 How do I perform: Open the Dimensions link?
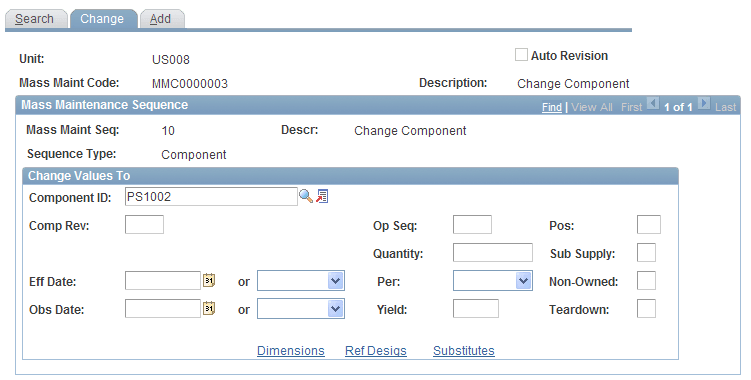click(x=291, y=351)
